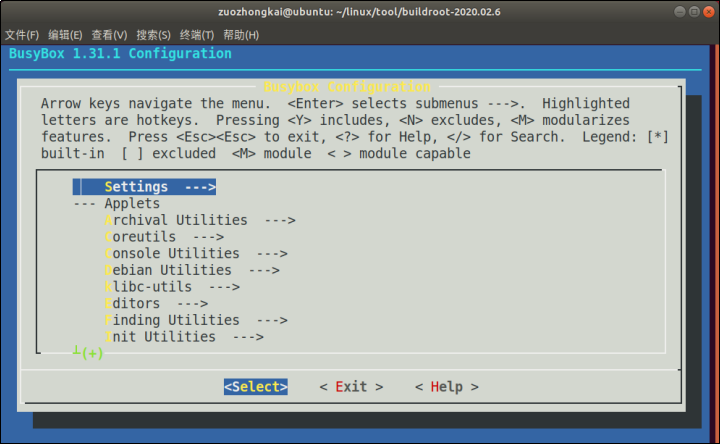Click the < Help > button
The height and width of the screenshot is (445, 721).
point(447,387)
